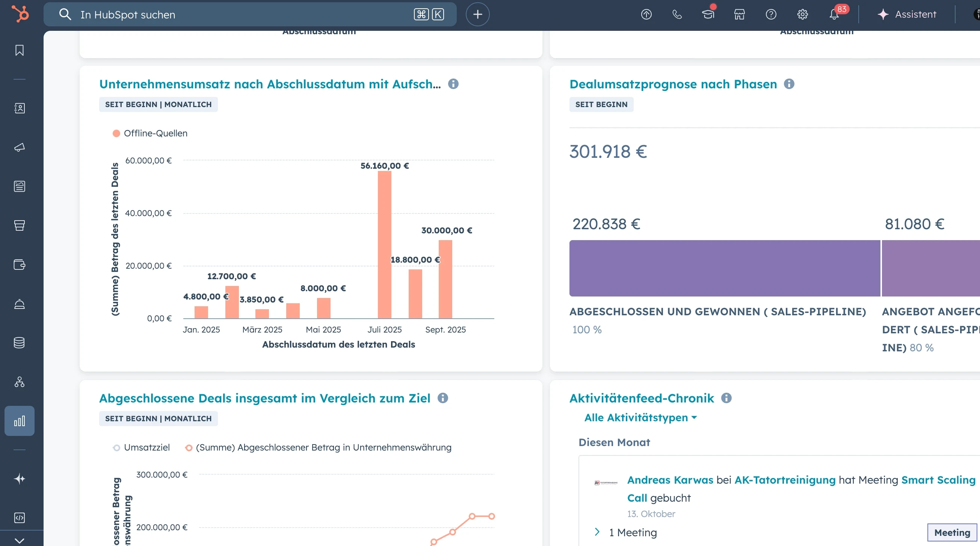Open the create new item plus button
The image size is (980, 546).
[x=477, y=14]
